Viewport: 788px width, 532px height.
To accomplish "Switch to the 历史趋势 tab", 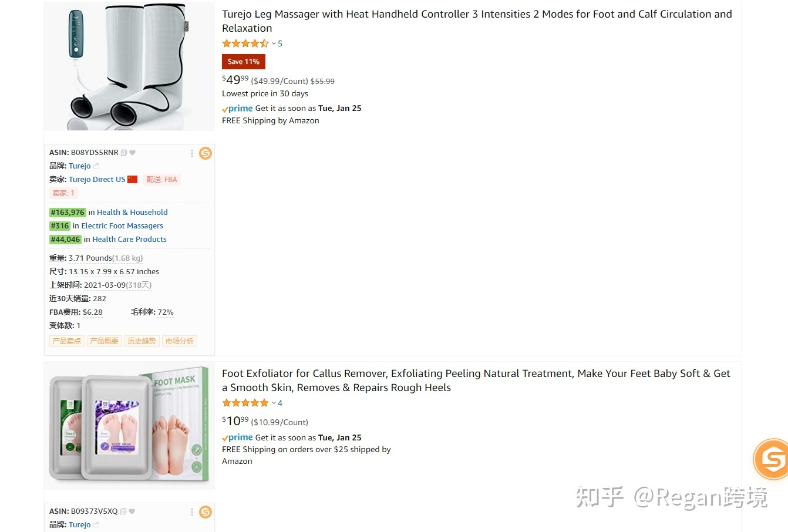I will (x=142, y=341).
